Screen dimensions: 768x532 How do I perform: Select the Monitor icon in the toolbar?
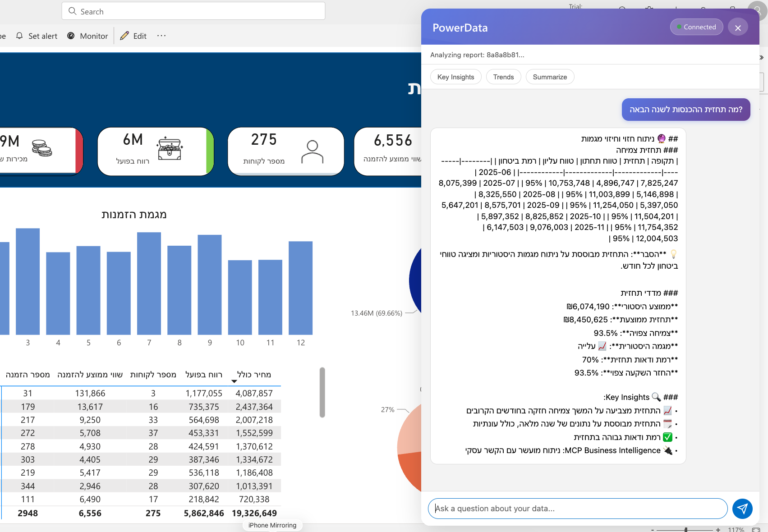(x=70, y=36)
